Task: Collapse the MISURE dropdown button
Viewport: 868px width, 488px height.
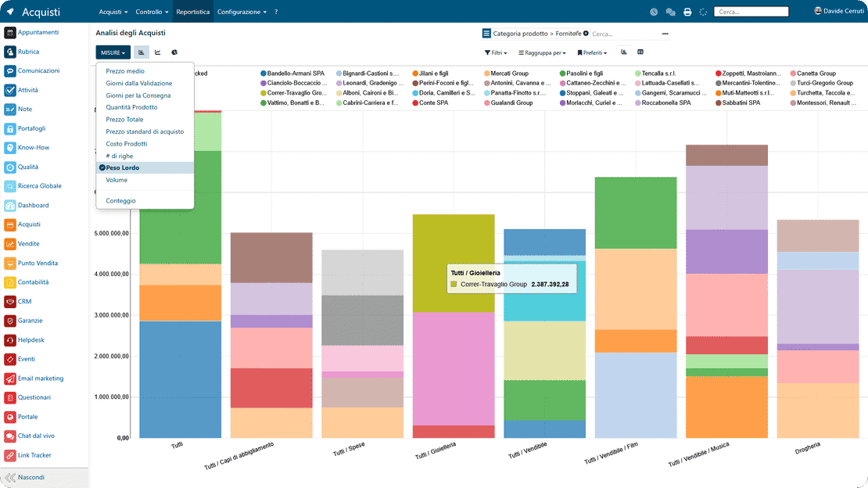Action: pyautogui.click(x=113, y=52)
